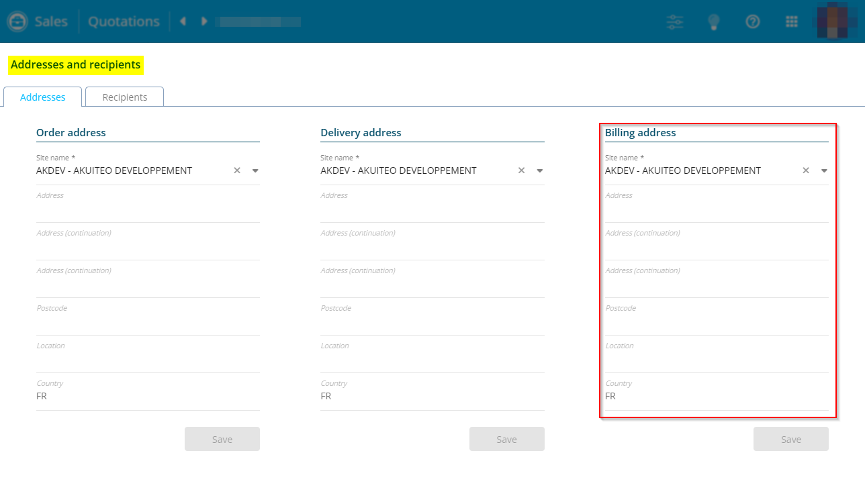
Task: Switch to the Recipients tab
Action: 124,97
